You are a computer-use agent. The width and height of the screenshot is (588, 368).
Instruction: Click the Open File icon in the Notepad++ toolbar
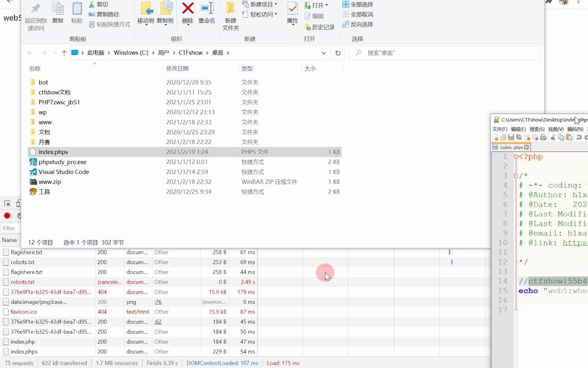tap(503, 137)
